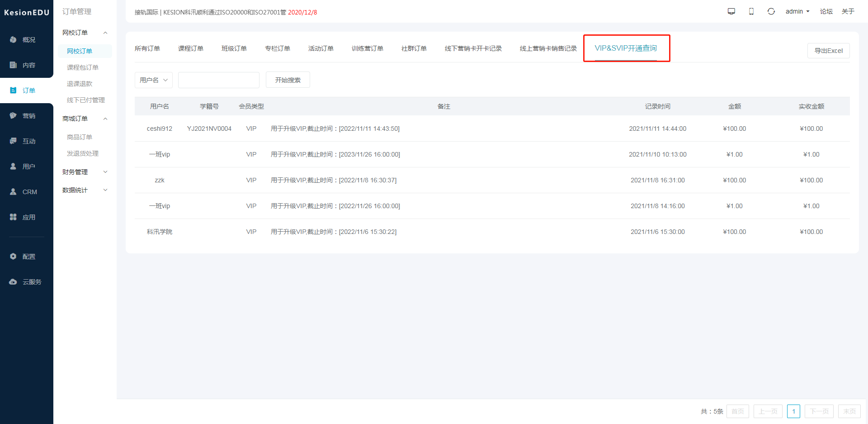Switch to the 活动订单 tab
This screenshot has width=868, height=424.
click(x=321, y=48)
